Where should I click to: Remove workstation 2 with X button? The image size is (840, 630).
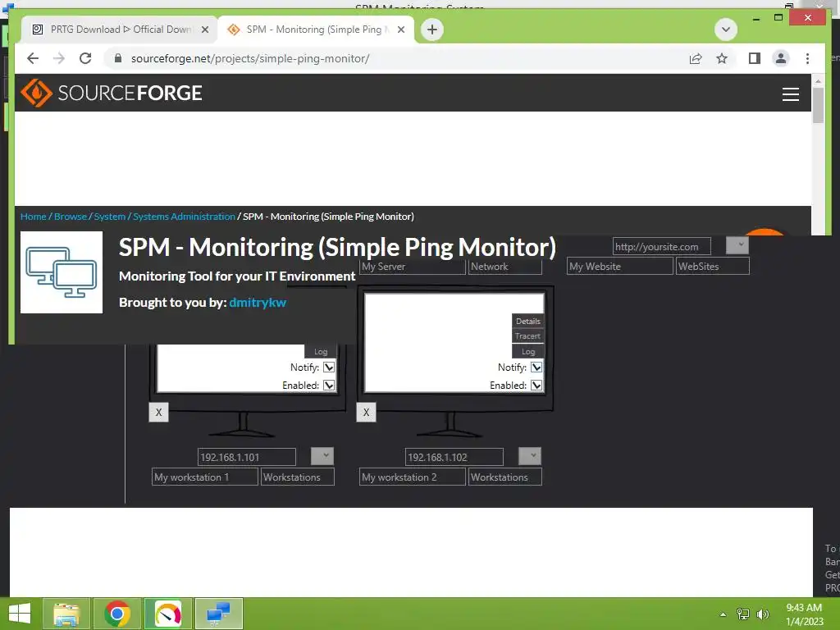click(x=367, y=413)
